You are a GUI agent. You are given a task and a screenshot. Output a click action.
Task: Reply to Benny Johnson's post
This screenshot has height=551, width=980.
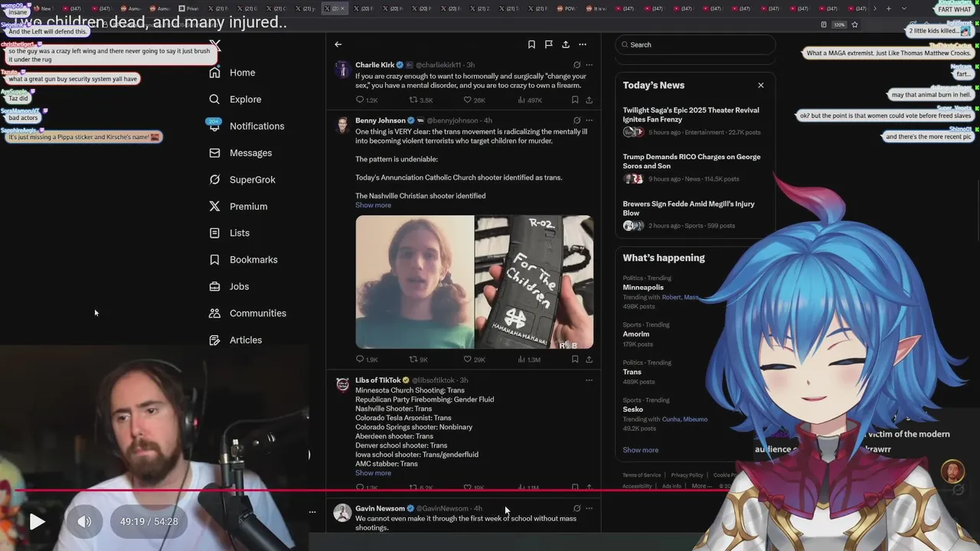tap(367, 360)
